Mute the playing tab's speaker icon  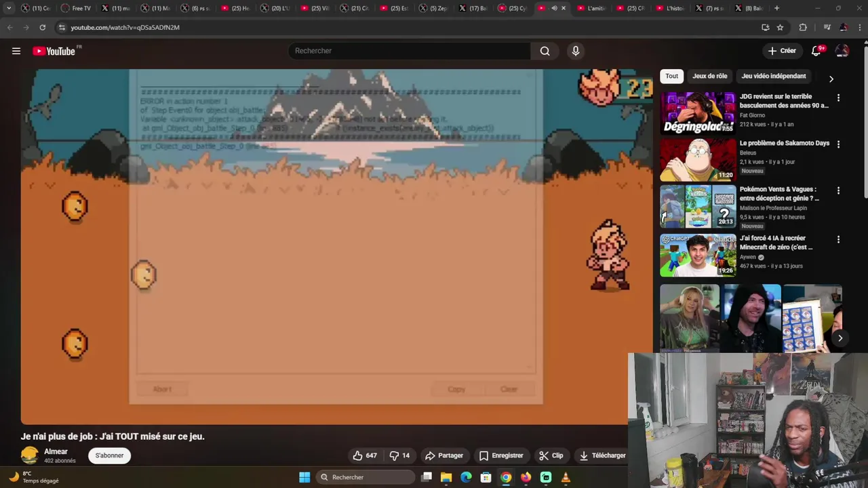[x=554, y=8]
